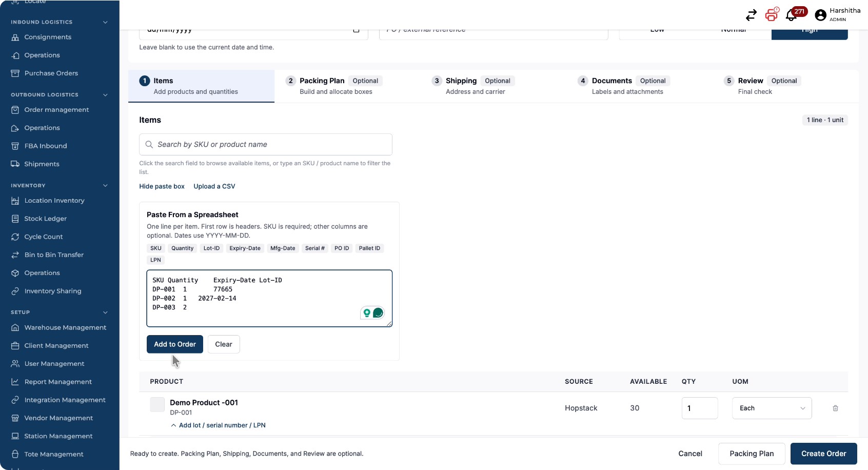
Task: Collapse the Setup section
Action: [105, 312]
